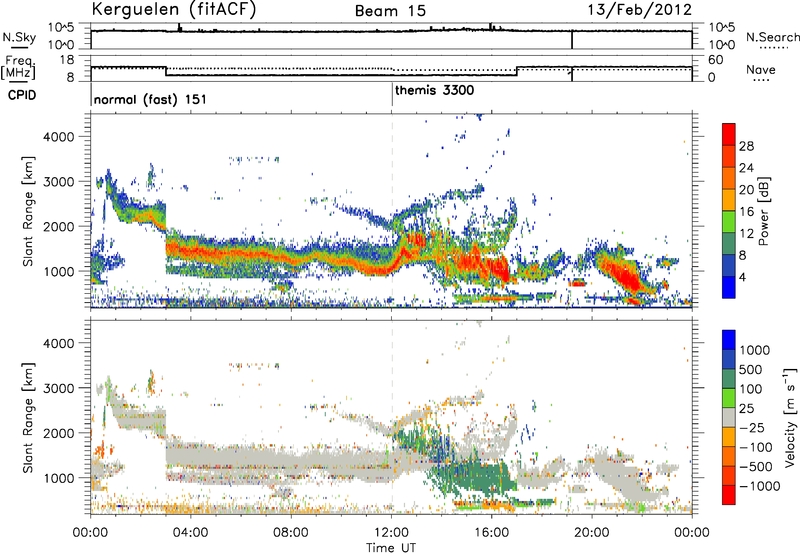Select the 'CPID' row label
This screenshot has height=554, width=800.
pos(22,95)
